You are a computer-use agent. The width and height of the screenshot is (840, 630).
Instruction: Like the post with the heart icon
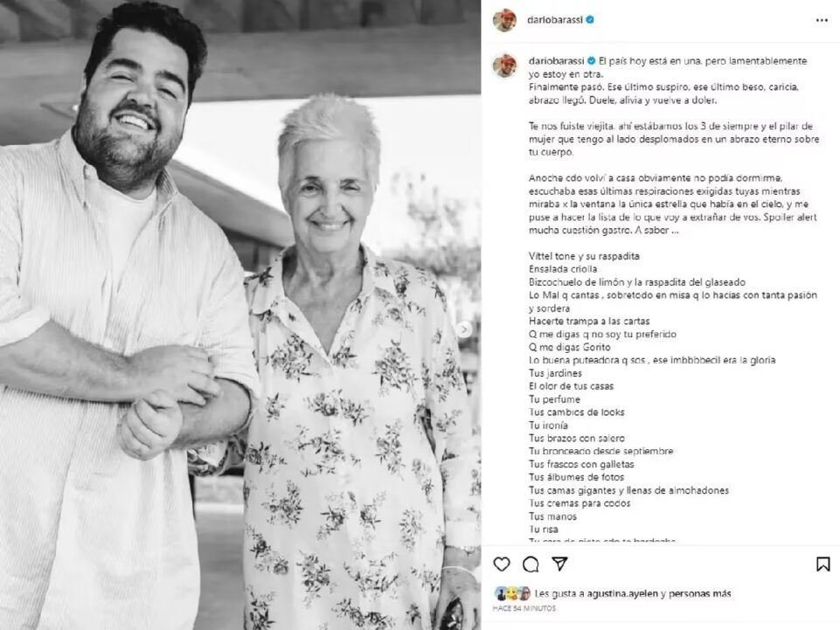coord(502,564)
